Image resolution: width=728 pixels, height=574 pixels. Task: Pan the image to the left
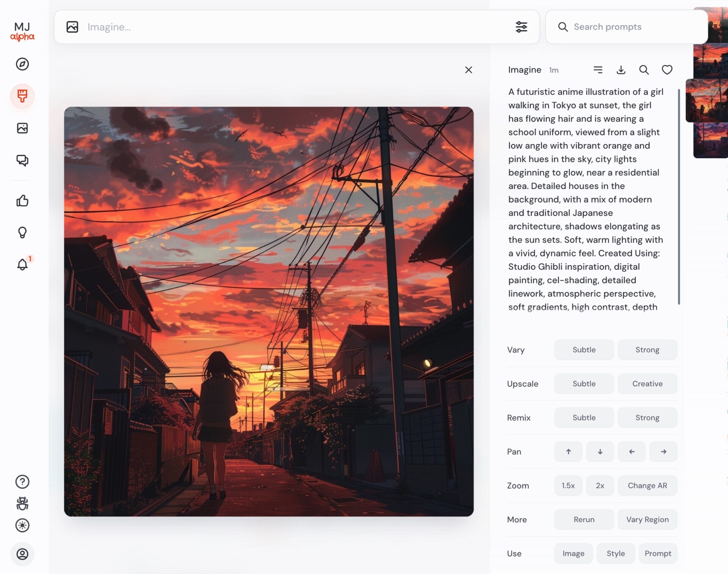[632, 451]
